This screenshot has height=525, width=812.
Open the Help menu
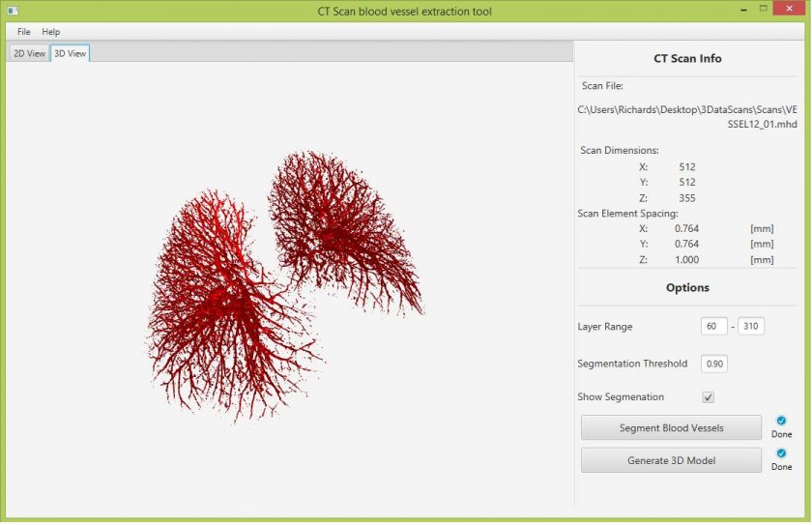point(50,32)
